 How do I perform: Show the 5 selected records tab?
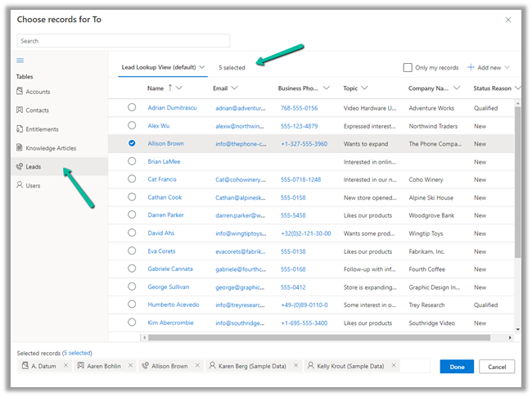pos(232,68)
